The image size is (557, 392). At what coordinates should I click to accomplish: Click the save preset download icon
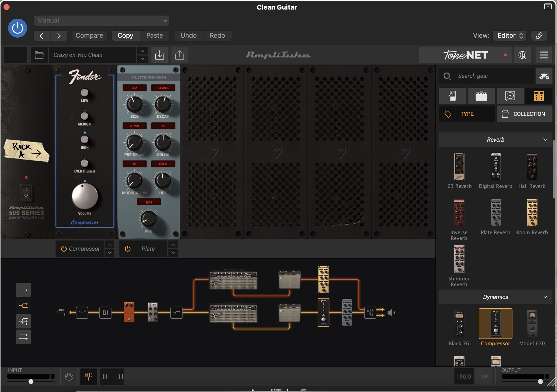tap(160, 55)
